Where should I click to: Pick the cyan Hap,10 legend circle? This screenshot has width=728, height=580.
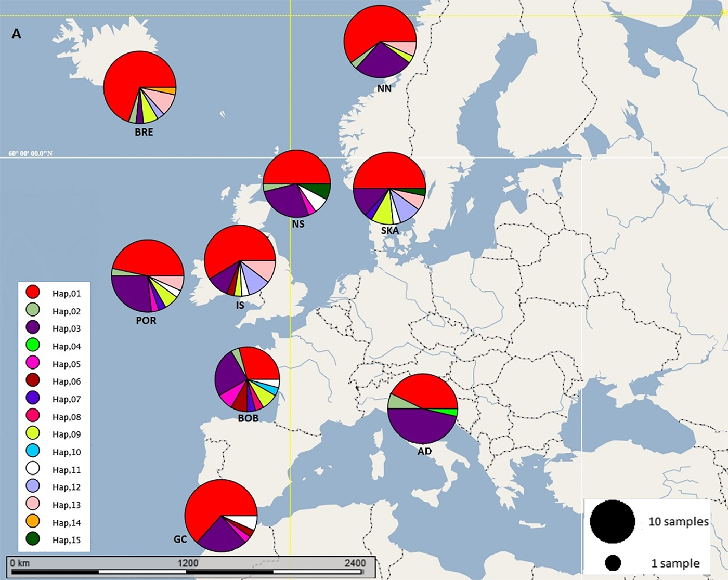click(x=33, y=452)
